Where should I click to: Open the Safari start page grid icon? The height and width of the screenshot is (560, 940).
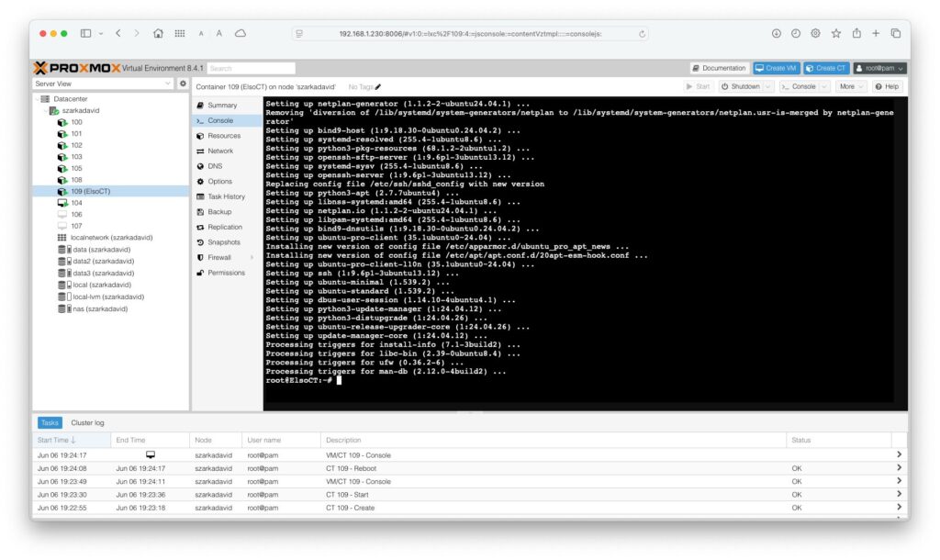pos(180,34)
